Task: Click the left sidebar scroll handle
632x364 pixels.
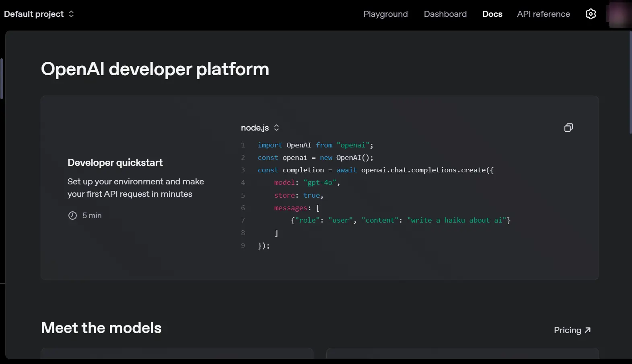Action: [x=2, y=79]
